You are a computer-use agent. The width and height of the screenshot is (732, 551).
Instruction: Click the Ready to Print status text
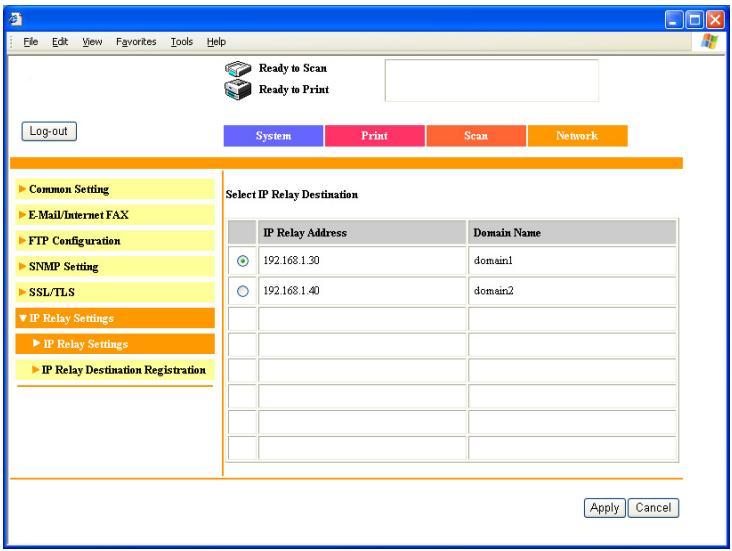(x=294, y=89)
